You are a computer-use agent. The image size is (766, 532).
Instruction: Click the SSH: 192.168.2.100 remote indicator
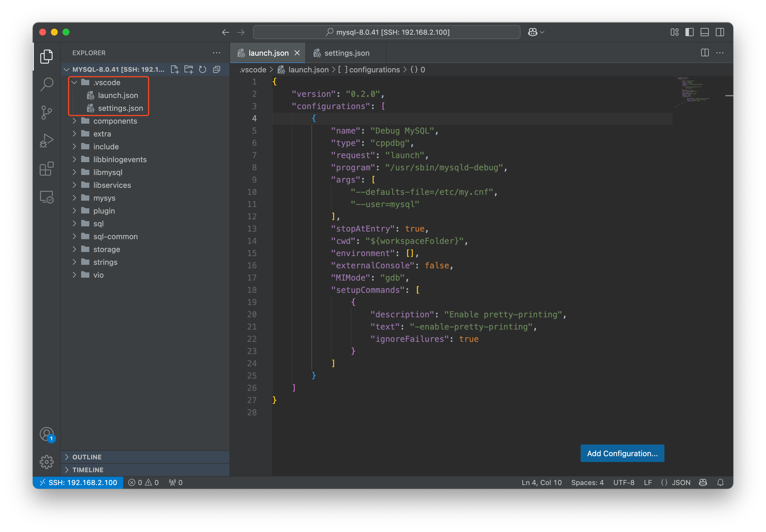(x=79, y=483)
